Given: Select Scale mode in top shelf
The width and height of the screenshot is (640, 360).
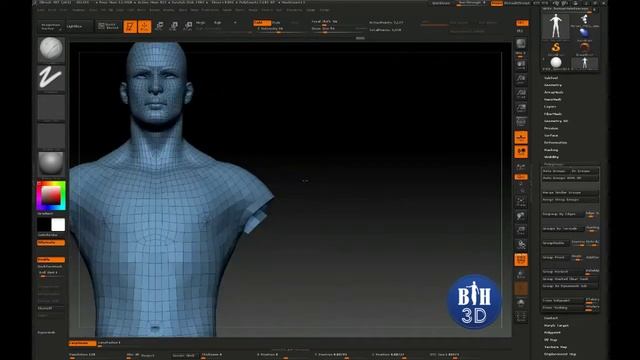Looking at the screenshot, I should click(x=174, y=26).
